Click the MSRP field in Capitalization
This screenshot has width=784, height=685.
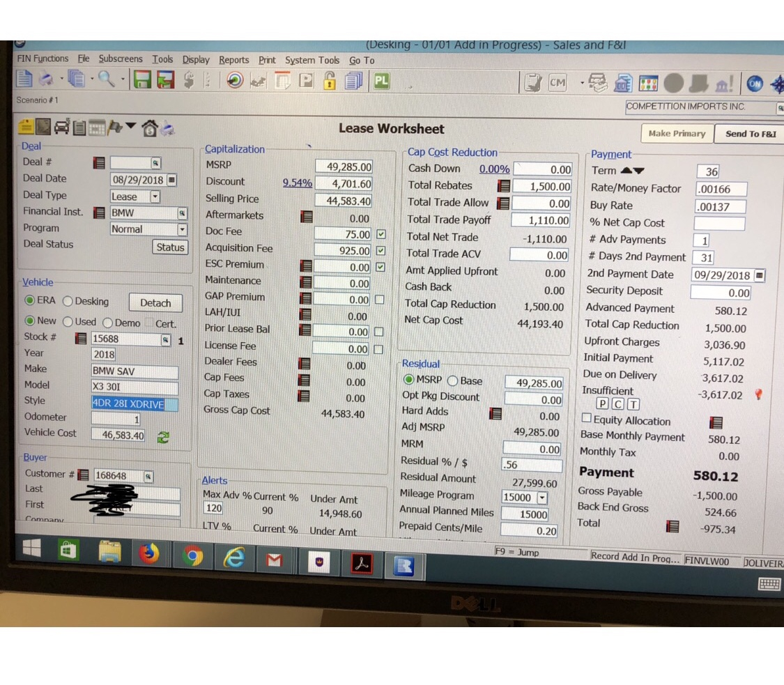pyautogui.click(x=344, y=167)
